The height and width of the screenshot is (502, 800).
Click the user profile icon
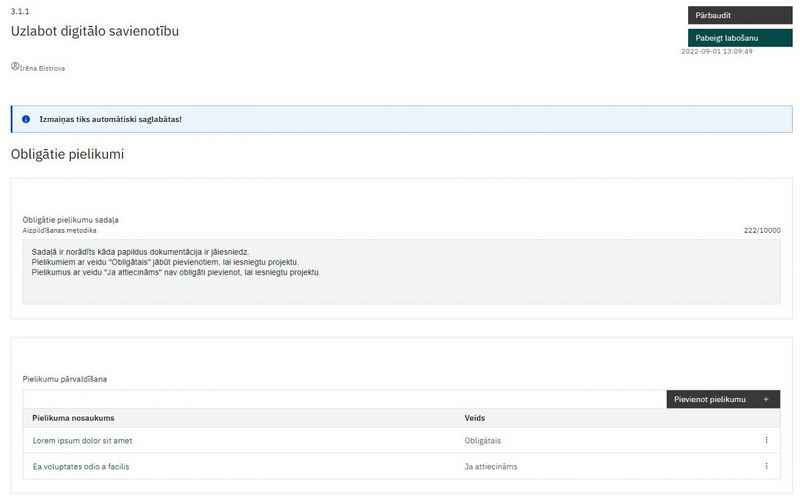[15, 67]
